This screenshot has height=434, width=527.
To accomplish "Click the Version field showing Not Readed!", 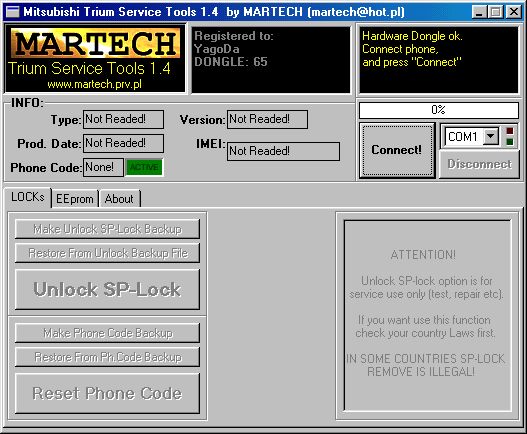I will point(267,119).
